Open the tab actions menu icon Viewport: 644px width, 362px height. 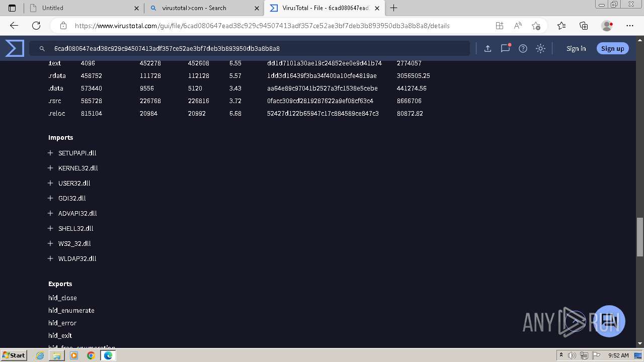point(13,8)
